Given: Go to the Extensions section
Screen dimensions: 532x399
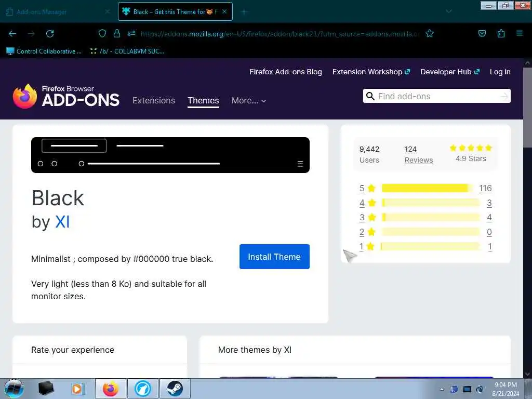Looking at the screenshot, I should point(154,100).
